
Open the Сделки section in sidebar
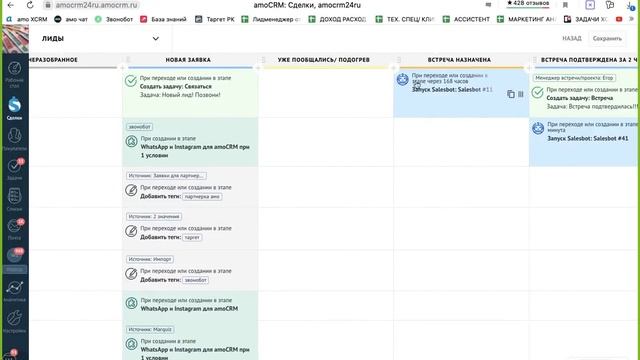tap(14, 108)
